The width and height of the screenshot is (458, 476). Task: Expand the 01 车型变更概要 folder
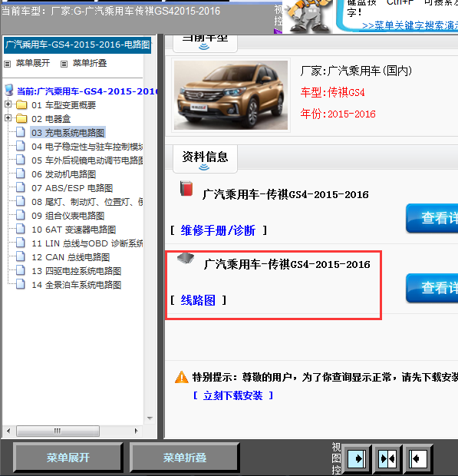tap(8, 104)
